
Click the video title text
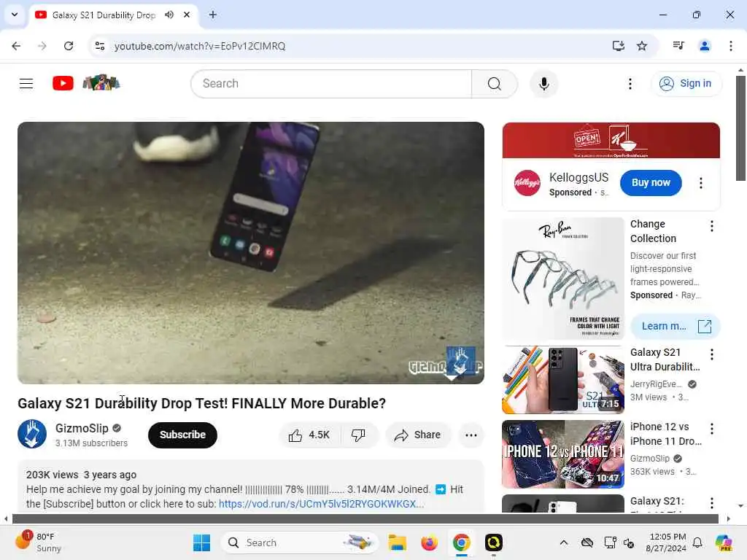pos(201,403)
